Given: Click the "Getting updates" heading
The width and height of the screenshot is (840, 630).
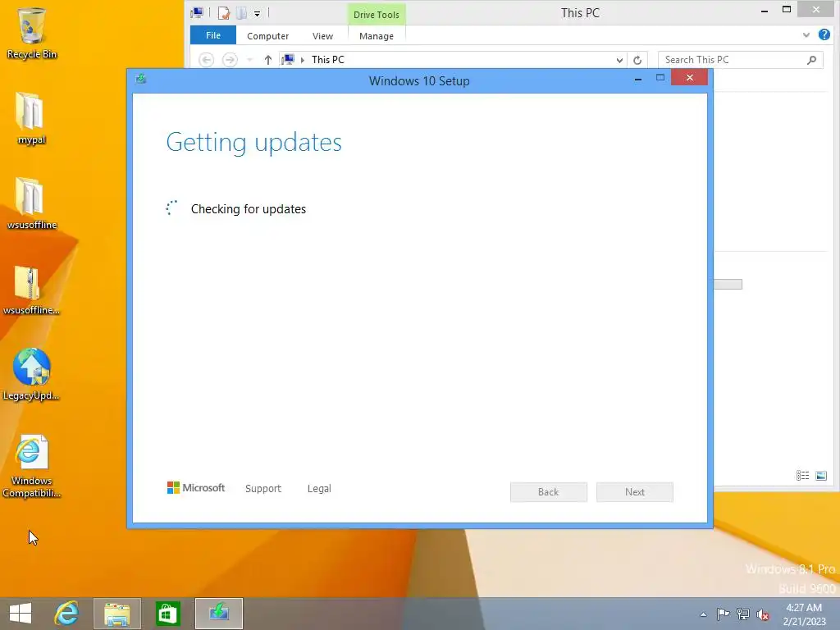Looking at the screenshot, I should pos(254,143).
